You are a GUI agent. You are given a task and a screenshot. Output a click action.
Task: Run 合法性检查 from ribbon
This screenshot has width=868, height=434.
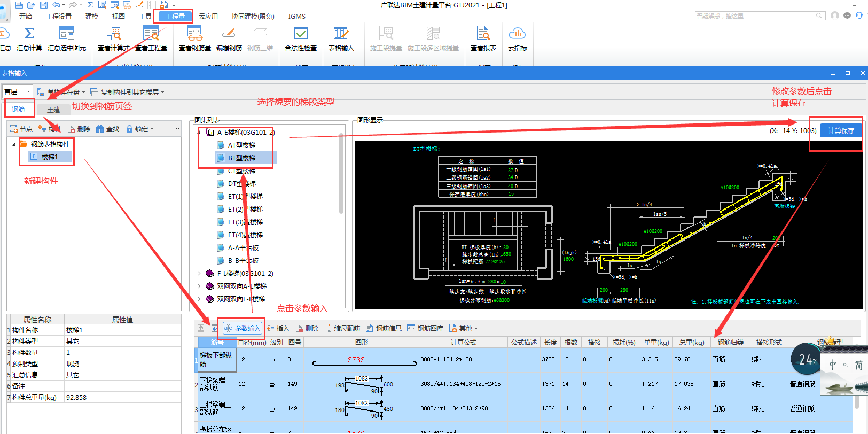[301, 38]
